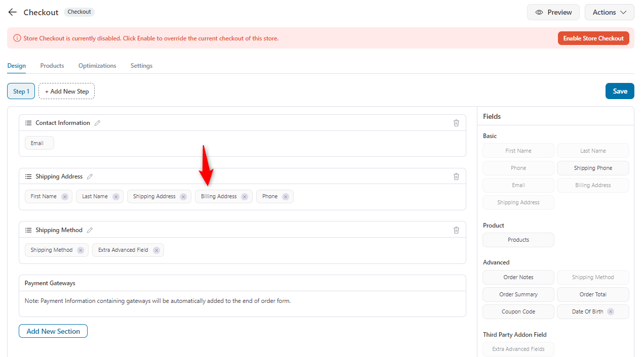Image resolution: width=644 pixels, height=357 pixels.
Task: Click Payment Gateways heading
Action: (x=50, y=283)
